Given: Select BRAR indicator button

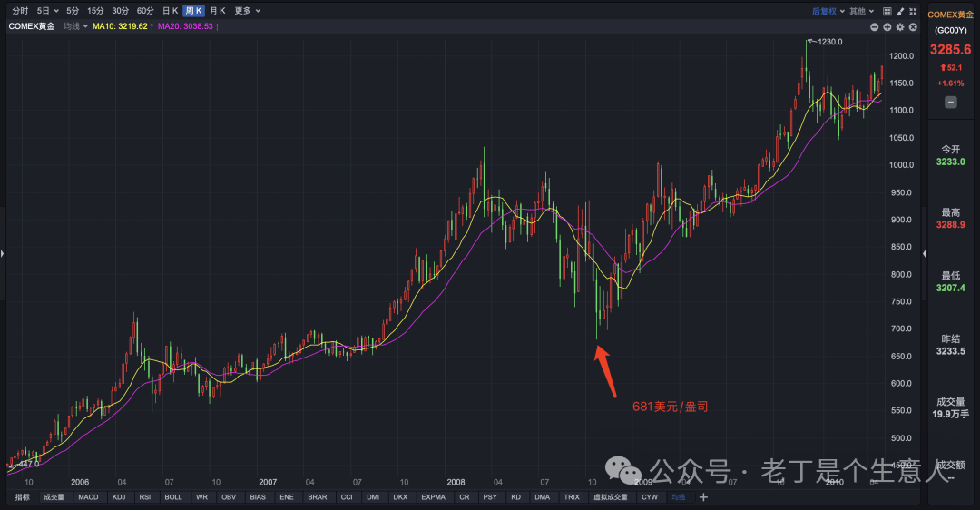Looking at the screenshot, I should pyautogui.click(x=317, y=497).
